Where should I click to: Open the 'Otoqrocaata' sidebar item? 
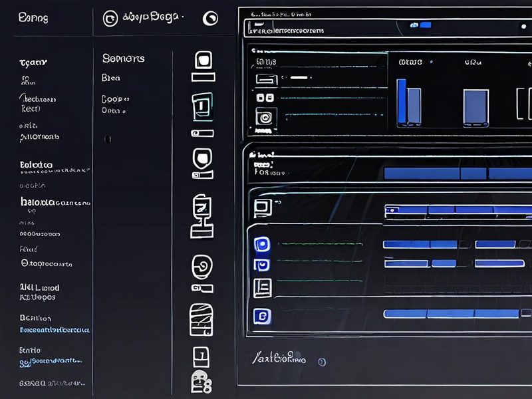pos(47,263)
